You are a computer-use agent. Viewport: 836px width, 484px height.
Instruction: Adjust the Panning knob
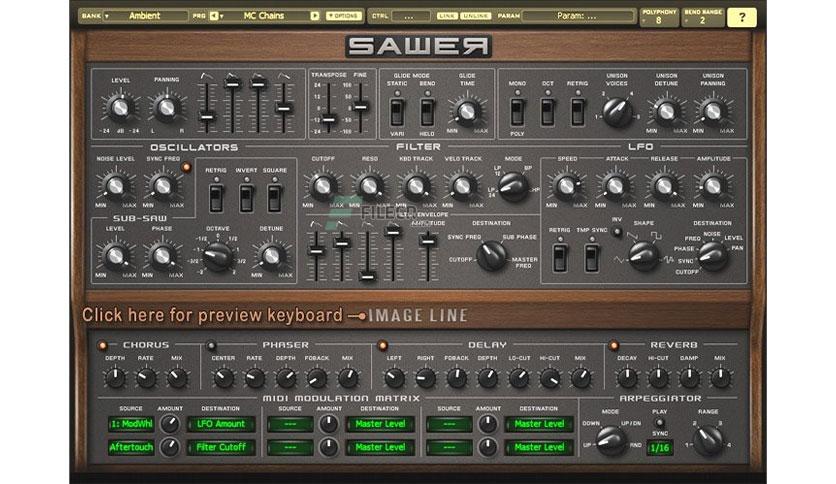tap(166, 108)
